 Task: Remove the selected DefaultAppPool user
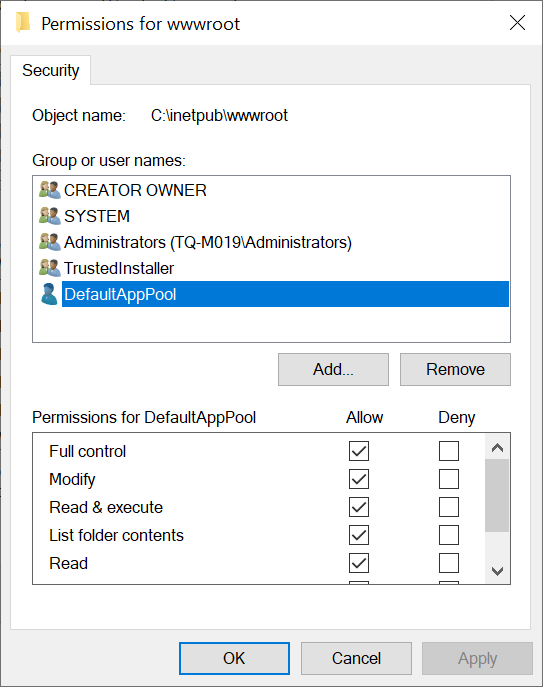[x=455, y=369]
